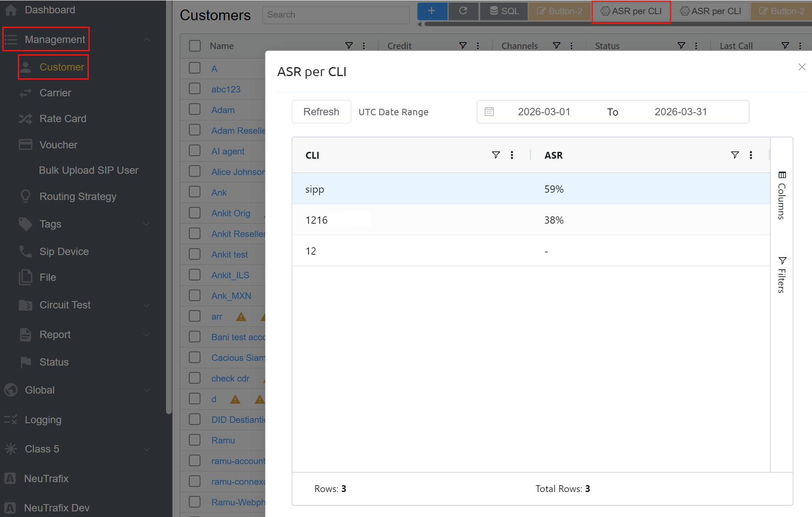The height and width of the screenshot is (517, 812).
Task: Expand the Tags submenu
Action: 147,224
